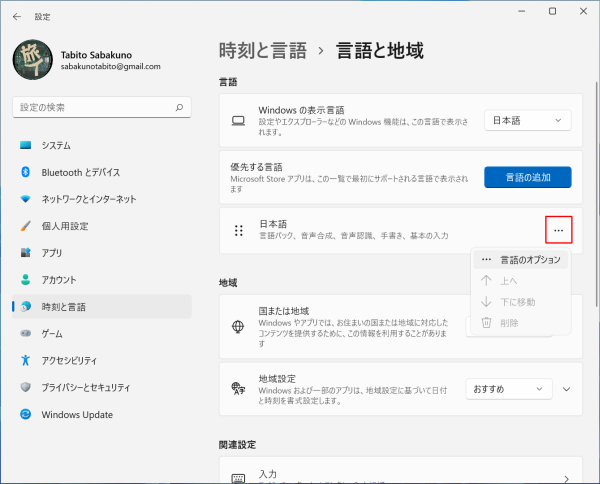Click the 優先する言語 heading
Image resolution: width=600 pixels, height=484 pixels.
pyautogui.click(x=256, y=167)
